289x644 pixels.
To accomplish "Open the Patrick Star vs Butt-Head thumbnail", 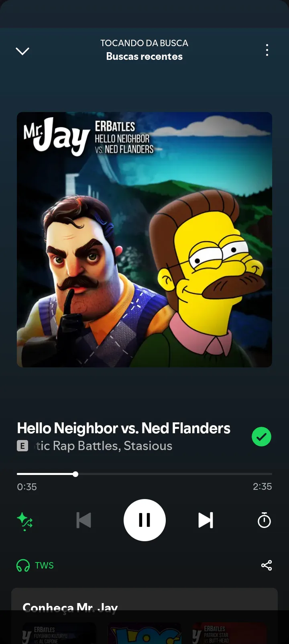I will click(229, 633).
